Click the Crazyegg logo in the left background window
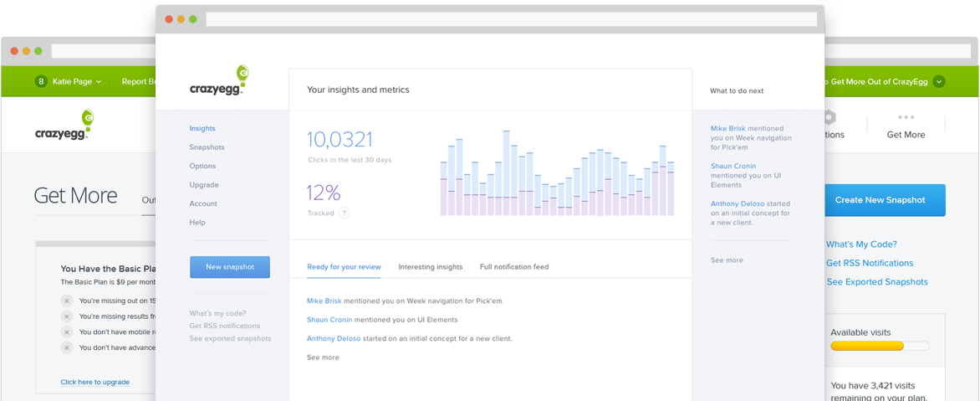980x401 pixels. (64, 125)
